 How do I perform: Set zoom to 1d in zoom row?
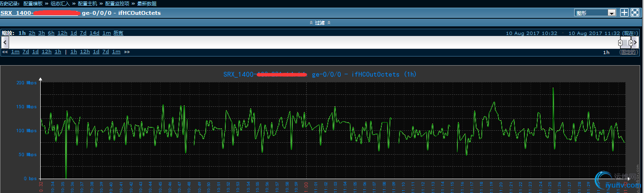point(74,33)
